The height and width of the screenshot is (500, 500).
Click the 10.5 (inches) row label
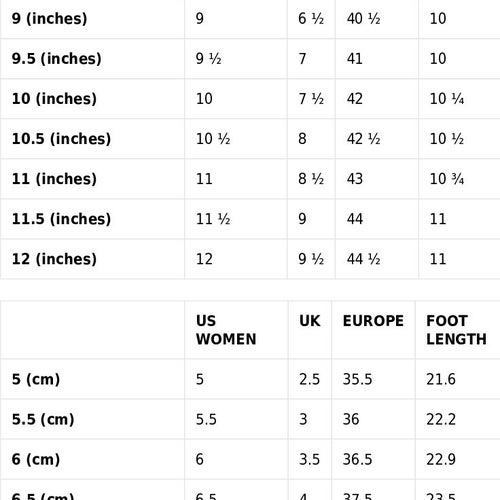(61, 139)
